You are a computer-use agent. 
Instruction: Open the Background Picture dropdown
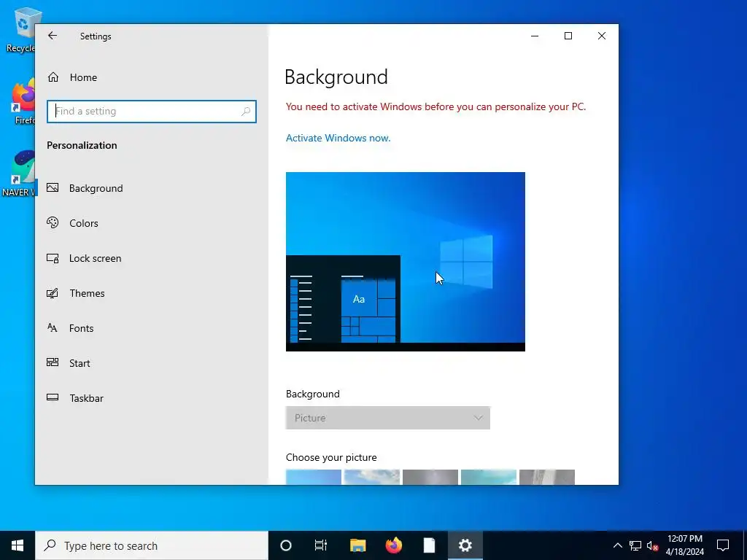pyautogui.click(x=388, y=418)
